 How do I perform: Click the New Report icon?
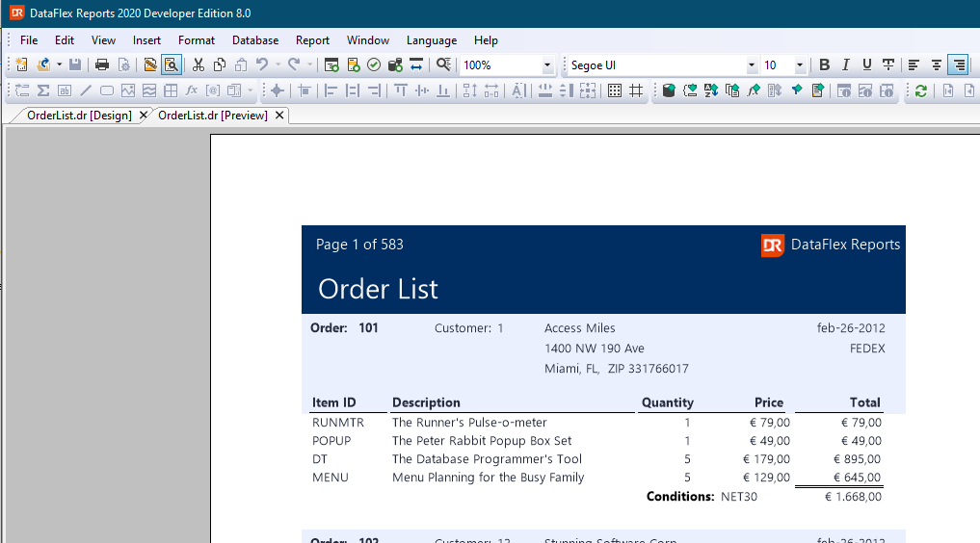[x=21, y=65]
